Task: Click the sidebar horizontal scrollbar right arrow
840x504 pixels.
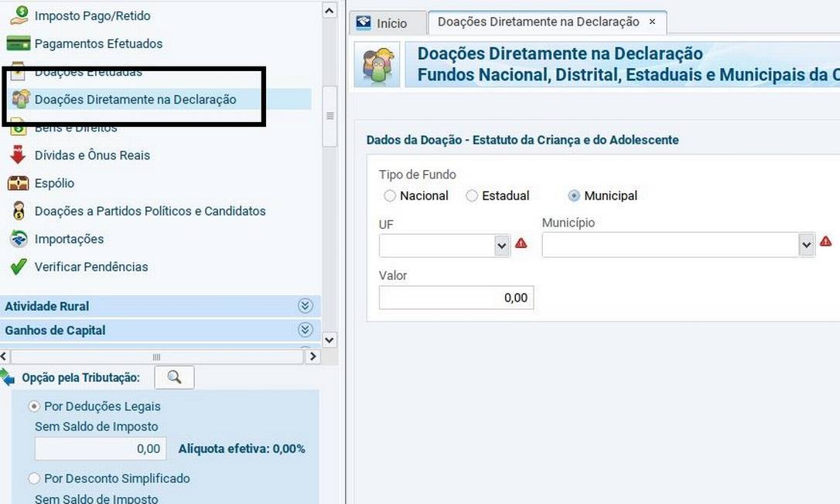Action: (312, 356)
